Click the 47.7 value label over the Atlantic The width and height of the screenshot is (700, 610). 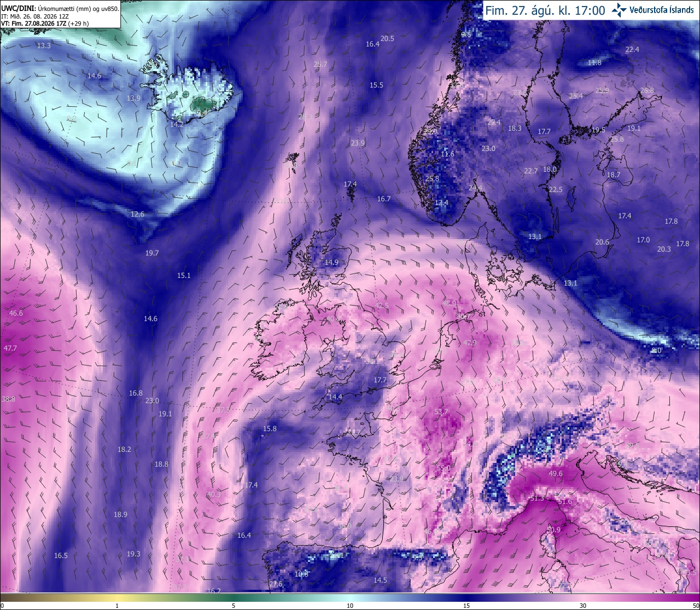pyautogui.click(x=10, y=348)
